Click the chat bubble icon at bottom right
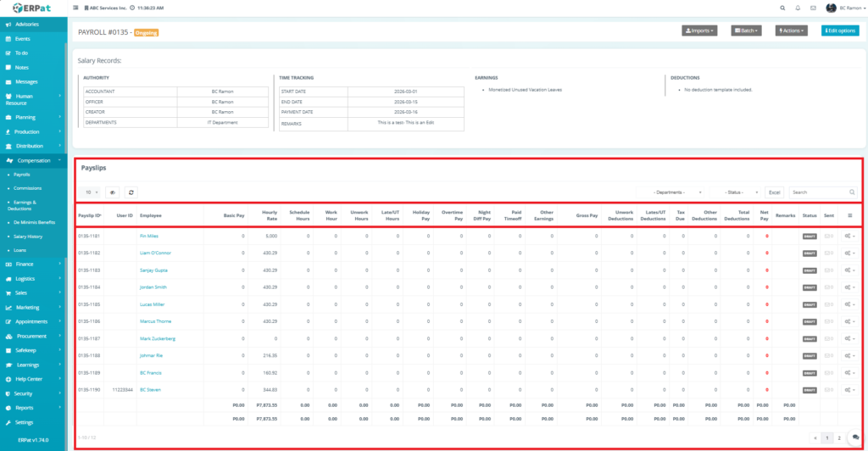 click(854, 437)
